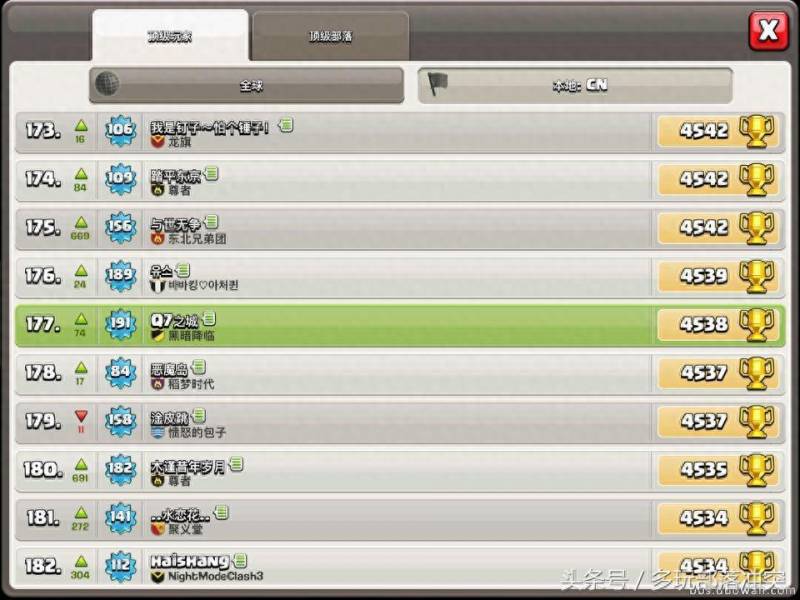
Task: Open player HaisHang's profile name
Action: [189, 561]
